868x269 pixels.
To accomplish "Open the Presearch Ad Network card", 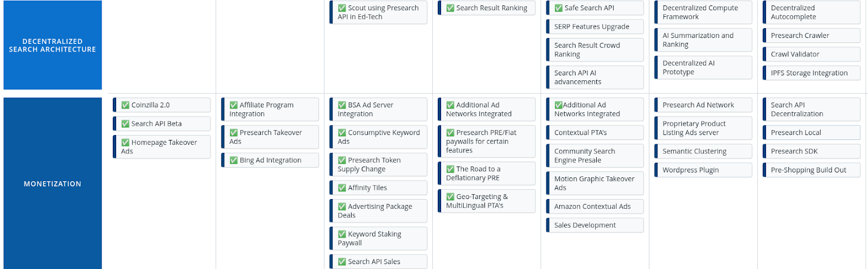I will click(704, 105).
